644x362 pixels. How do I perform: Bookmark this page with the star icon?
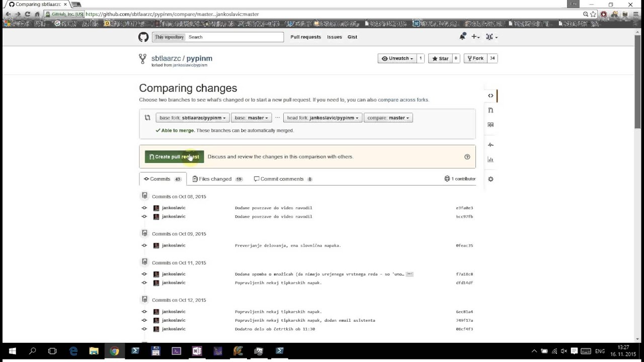point(593,14)
